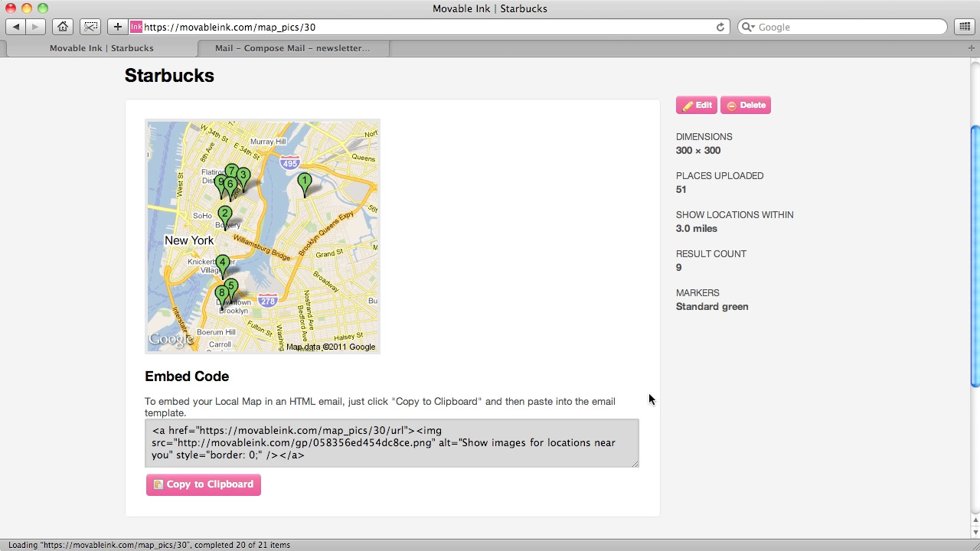
Task: Click the scrollbar down arrow
Action: [975, 533]
